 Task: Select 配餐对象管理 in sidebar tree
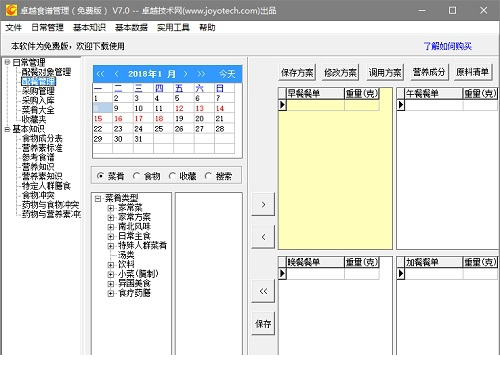[46, 72]
